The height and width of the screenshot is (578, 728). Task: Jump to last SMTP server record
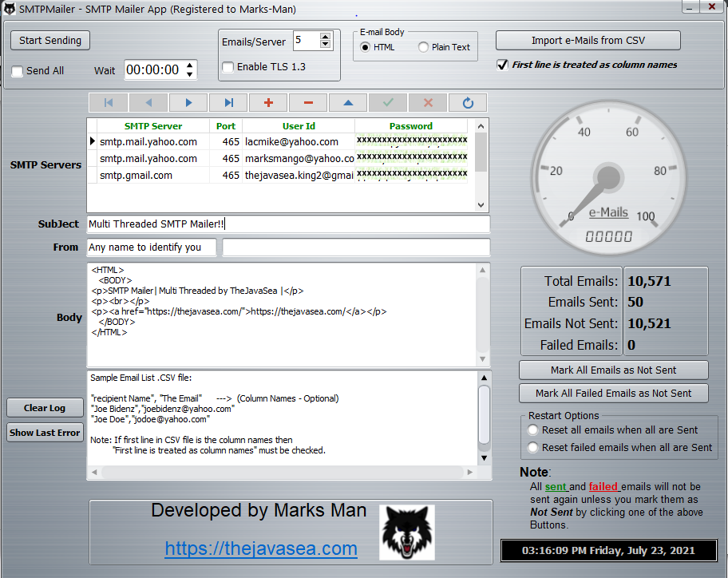pos(228,103)
